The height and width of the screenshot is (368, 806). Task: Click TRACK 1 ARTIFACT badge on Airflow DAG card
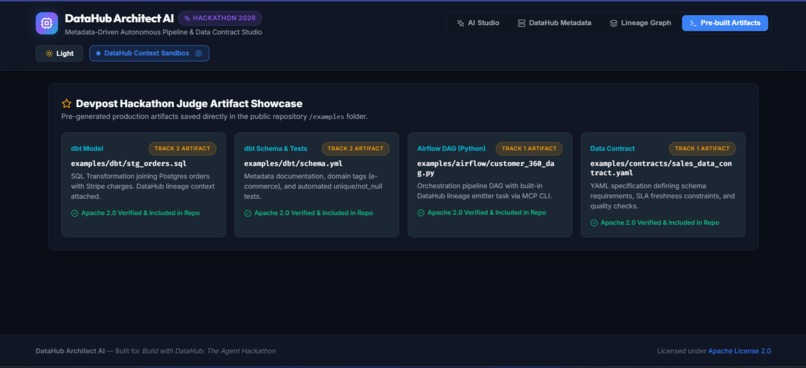529,149
